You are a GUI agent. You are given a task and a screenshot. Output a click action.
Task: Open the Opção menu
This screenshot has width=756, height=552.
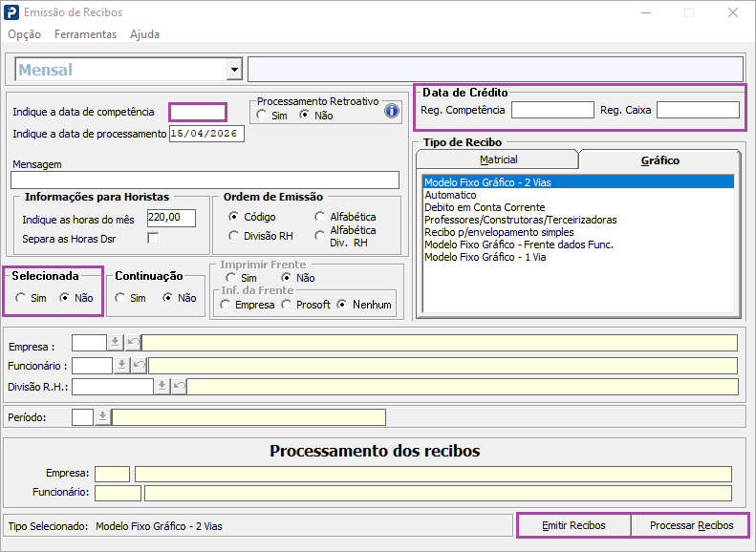pos(24,34)
